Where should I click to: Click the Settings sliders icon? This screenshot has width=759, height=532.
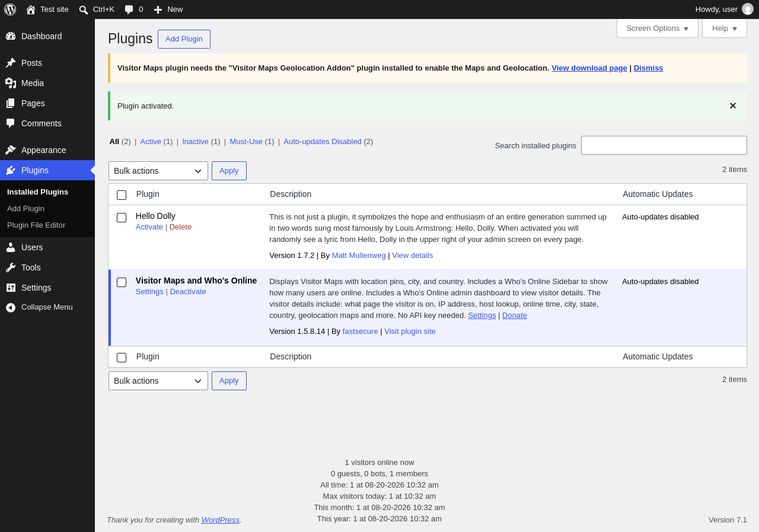11,288
